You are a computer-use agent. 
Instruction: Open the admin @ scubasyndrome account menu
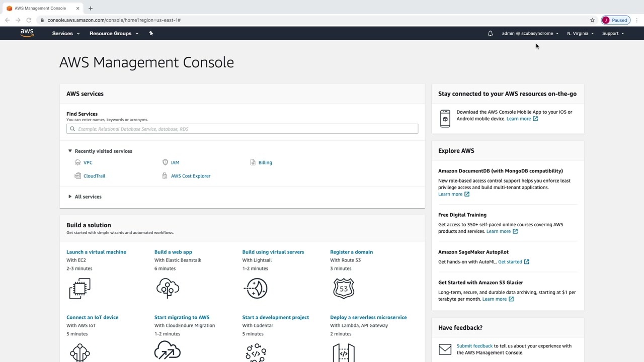click(x=530, y=33)
